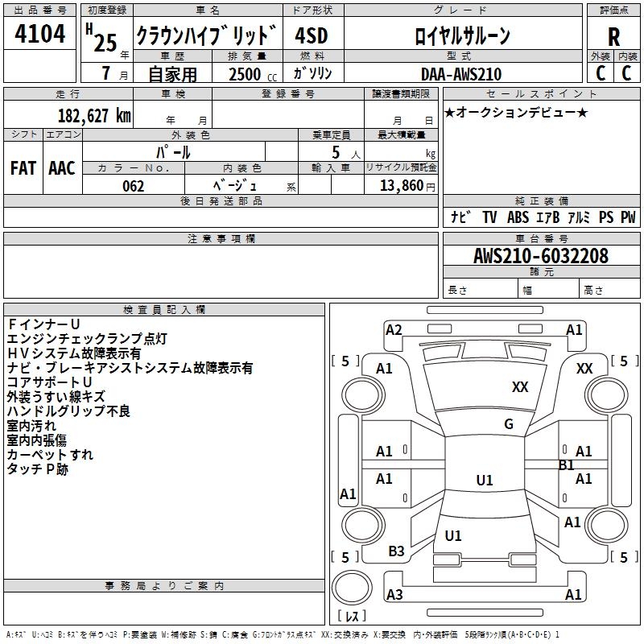Click the recycle deposit 13,860円
This screenshot has width=644, height=644.
(x=407, y=185)
